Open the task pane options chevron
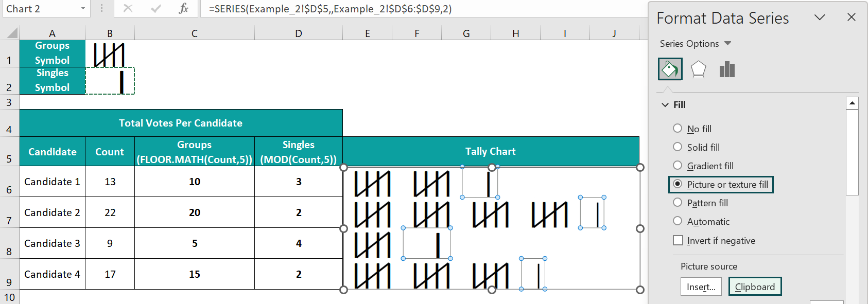 820,17
